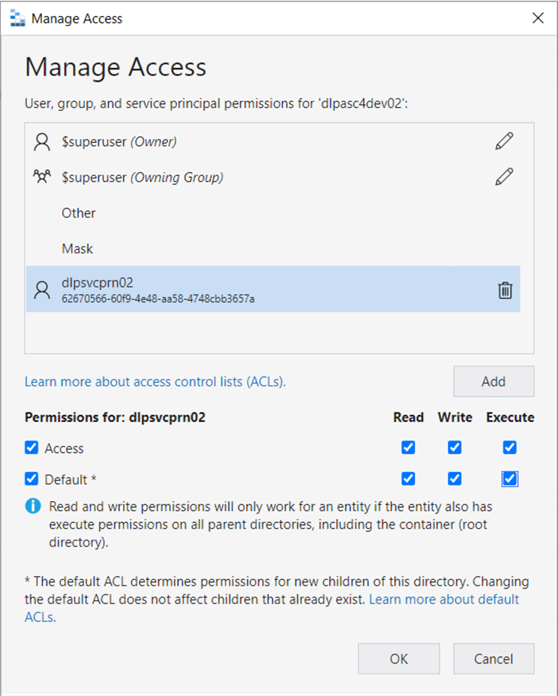This screenshot has height=696, width=558.
Task: Select the $superuser (Owning Group) entry
Action: 273,177
